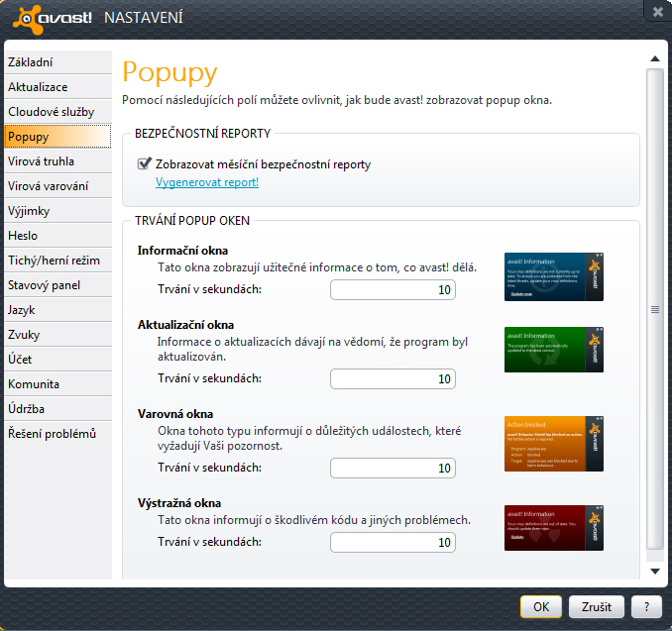Screen dimensions: 672x631
Task: Select the Popupy section
Action: point(57,137)
